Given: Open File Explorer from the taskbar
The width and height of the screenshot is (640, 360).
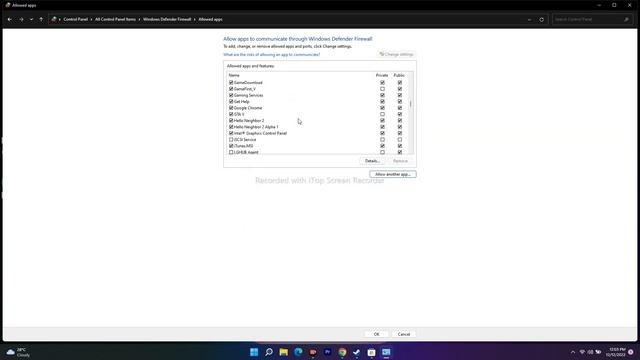Looking at the screenshot, I should pyautogui.click(x=283, y=352).
